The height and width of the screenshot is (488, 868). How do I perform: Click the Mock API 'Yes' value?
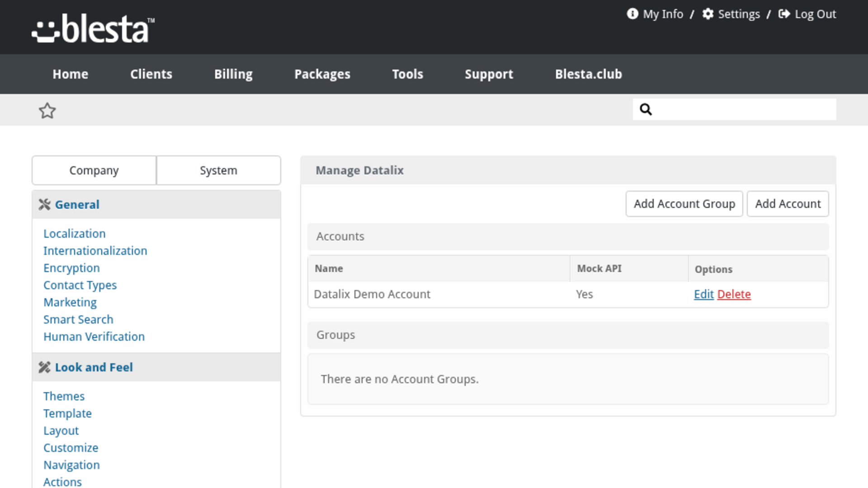coord(584,294)
